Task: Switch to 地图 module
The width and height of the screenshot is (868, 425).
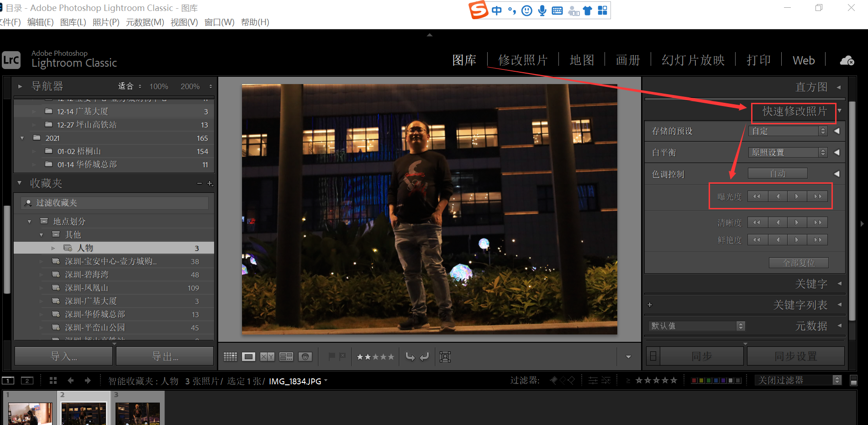Action: tap(582, 60)
